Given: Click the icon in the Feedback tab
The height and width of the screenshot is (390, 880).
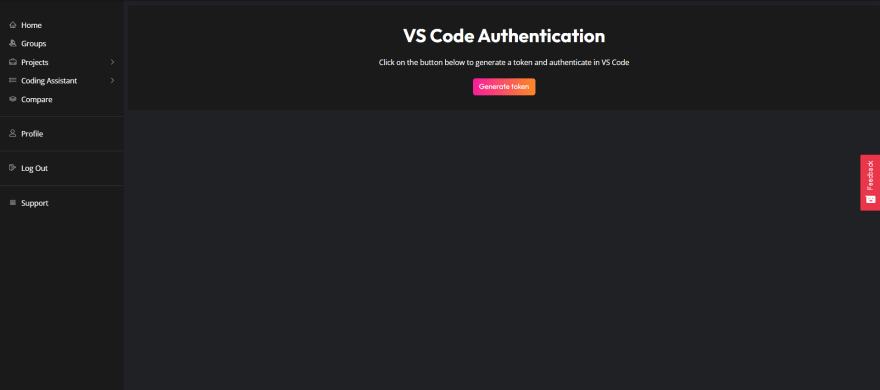Looking at the screenshot, I should click(870, 199).
